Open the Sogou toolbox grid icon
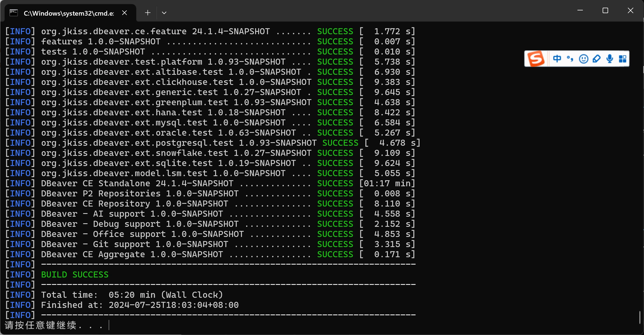Image resolution: width=644 pixels, height=335 pixels. pyautogui.click(x=623, y=59)
